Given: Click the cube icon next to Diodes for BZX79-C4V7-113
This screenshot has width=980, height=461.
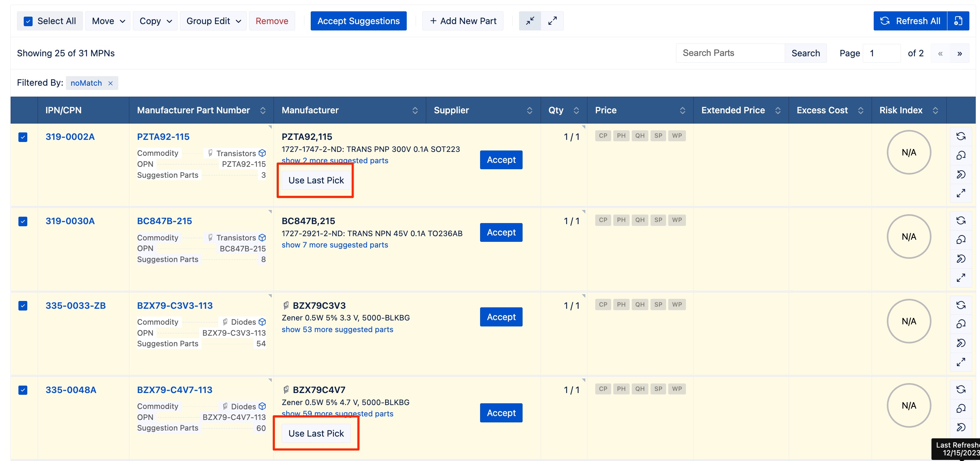Looking at the screenshot, I should [262, 406].
